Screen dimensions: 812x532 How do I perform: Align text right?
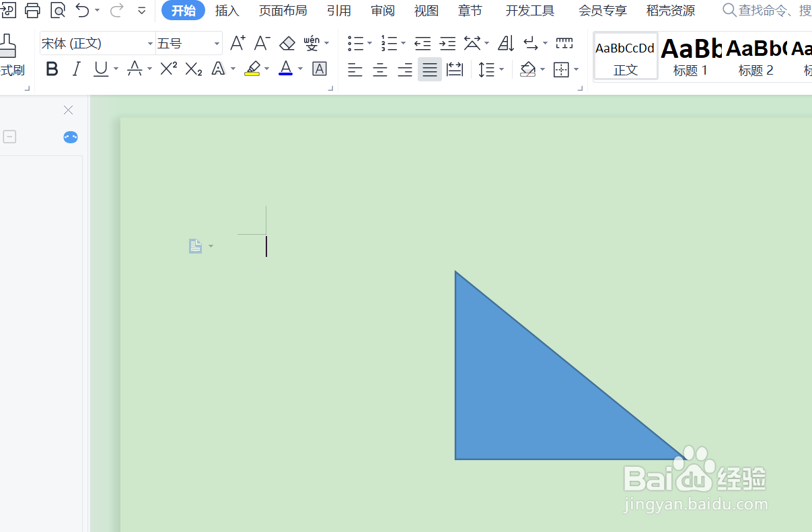click(x=405, y=69)
